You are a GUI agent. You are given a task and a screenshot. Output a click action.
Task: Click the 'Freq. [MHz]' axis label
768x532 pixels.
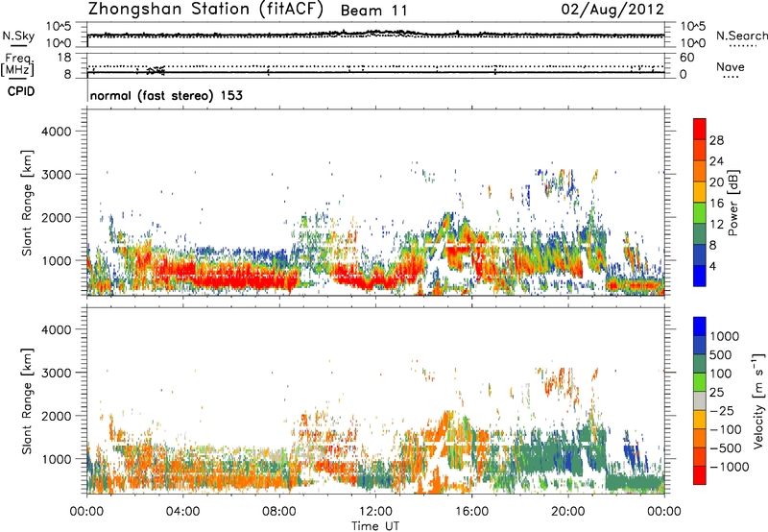[18, 65]
